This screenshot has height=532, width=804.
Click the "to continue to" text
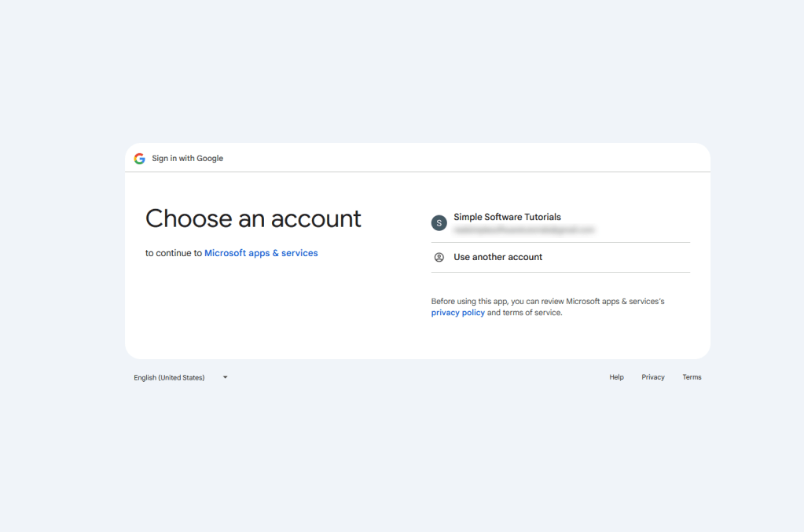tap(174, 253)
